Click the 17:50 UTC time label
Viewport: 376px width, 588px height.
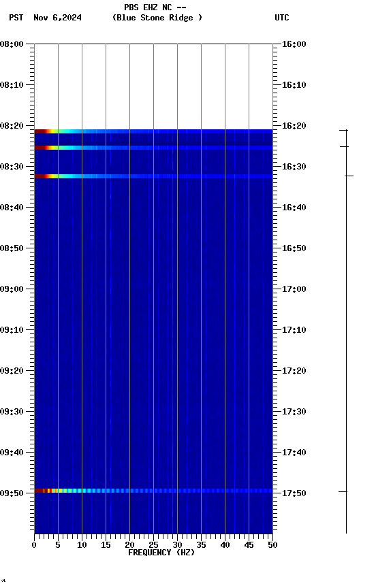tap(294, 493)
